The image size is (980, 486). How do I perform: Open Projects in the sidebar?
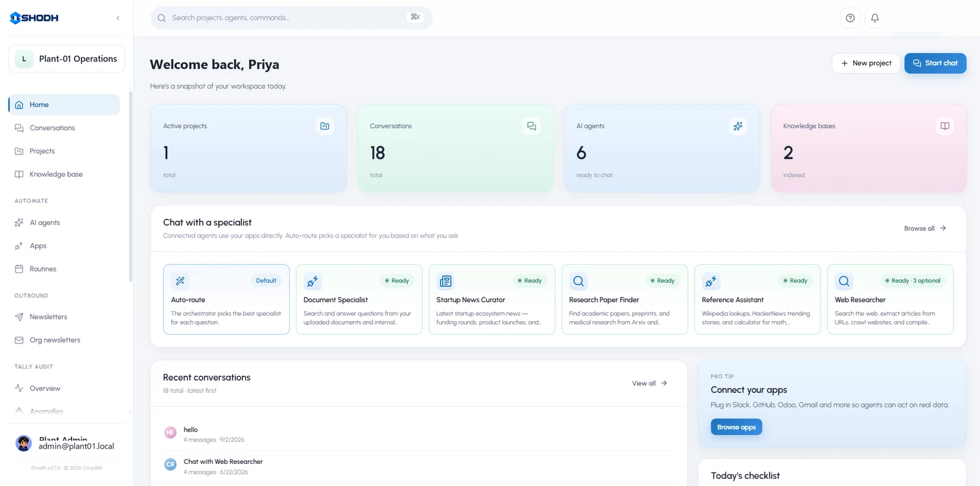pyautogui.click(x=64, y=151)
